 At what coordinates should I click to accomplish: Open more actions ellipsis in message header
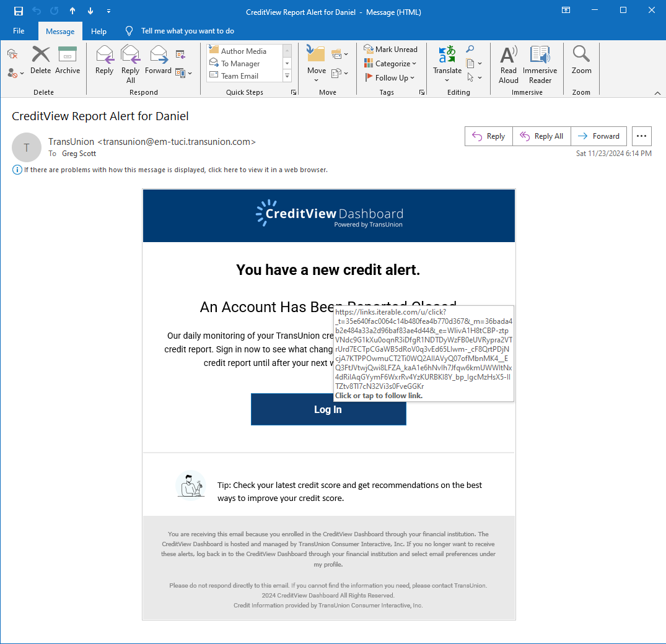tap(642, 136)
